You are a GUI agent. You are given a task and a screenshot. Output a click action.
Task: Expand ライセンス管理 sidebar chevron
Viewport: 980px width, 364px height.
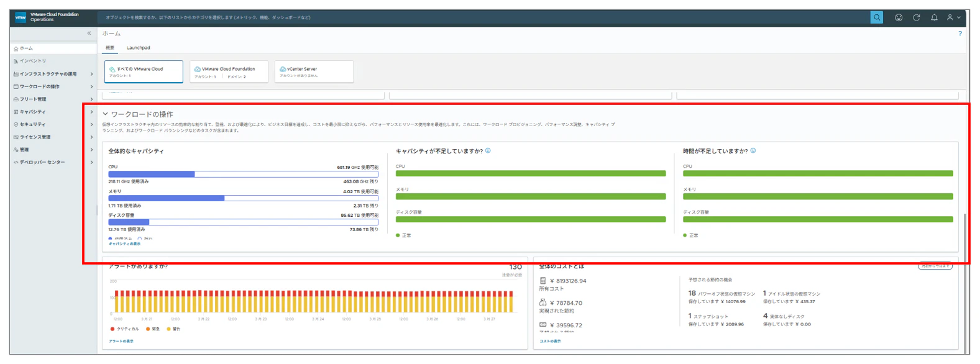91,137
